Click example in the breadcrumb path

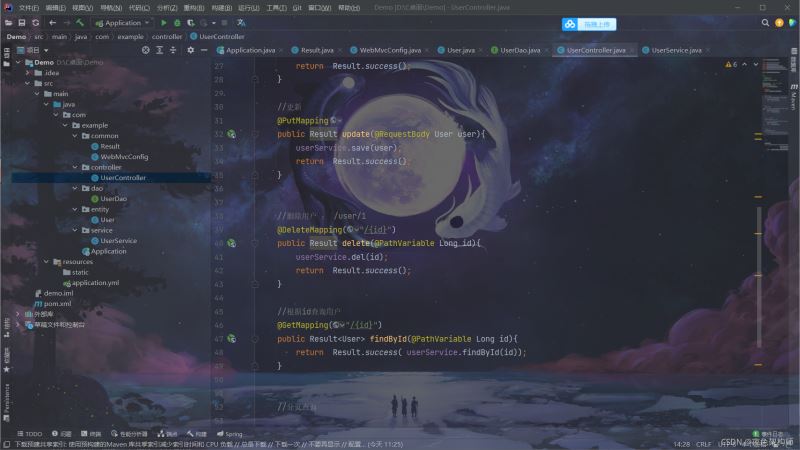point(130,37)
